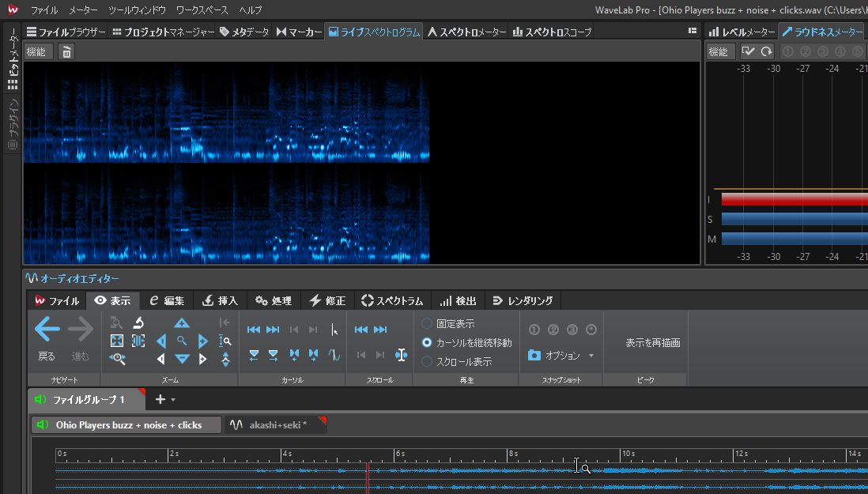Open the プラグイン side panel tab
The height and width of the screenshot is (494, 868).
click(13, 126)
